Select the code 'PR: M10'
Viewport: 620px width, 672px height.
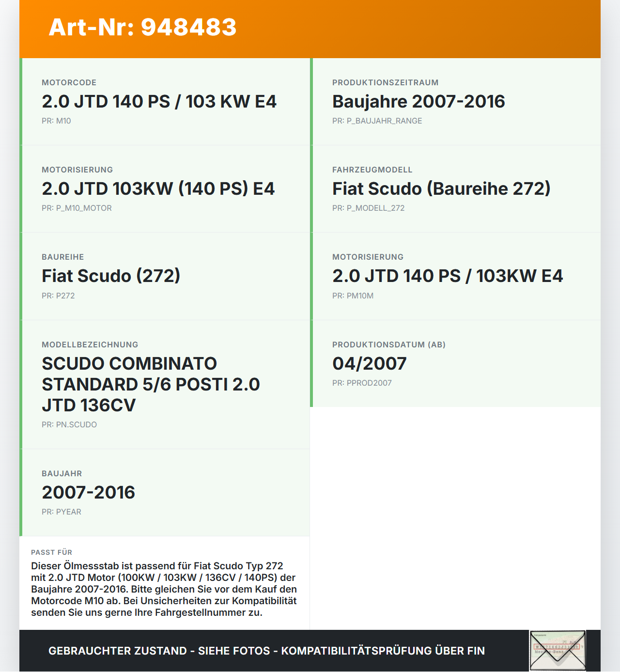click(x=56, y=121)
